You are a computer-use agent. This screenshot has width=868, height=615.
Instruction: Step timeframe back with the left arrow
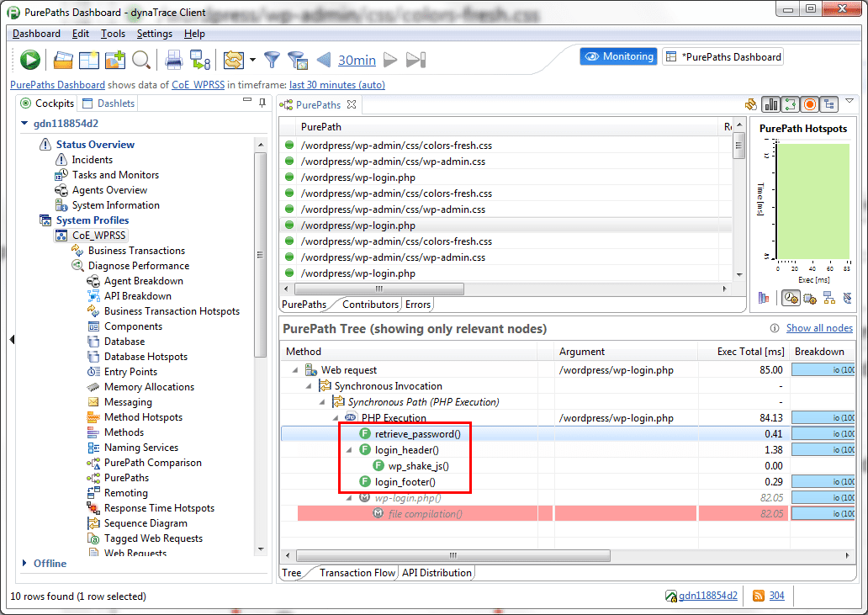(x=324, y=60)
